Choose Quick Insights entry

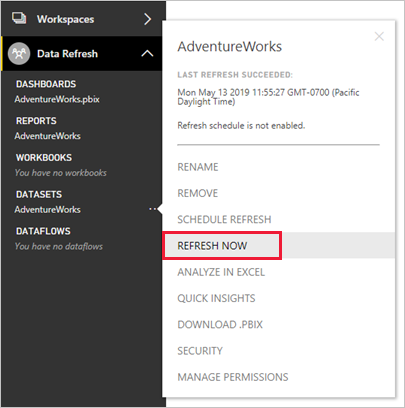coord(216,298)
